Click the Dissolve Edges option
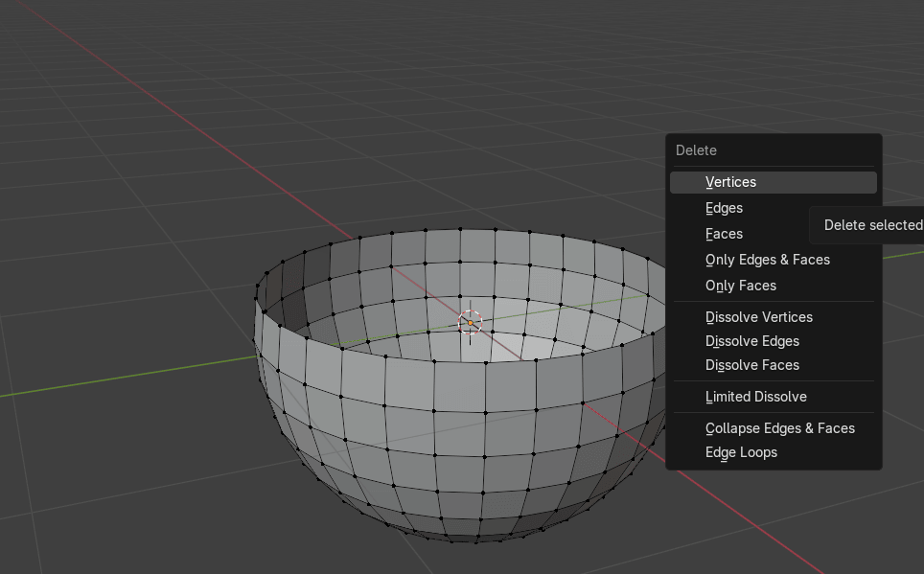 pyautogui.click(x=751, y=341)
